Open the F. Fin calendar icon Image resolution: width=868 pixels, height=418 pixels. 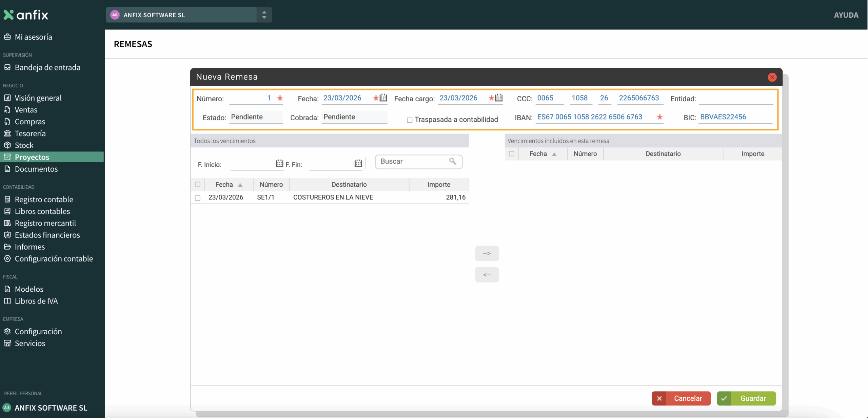(x=358, y=164)
